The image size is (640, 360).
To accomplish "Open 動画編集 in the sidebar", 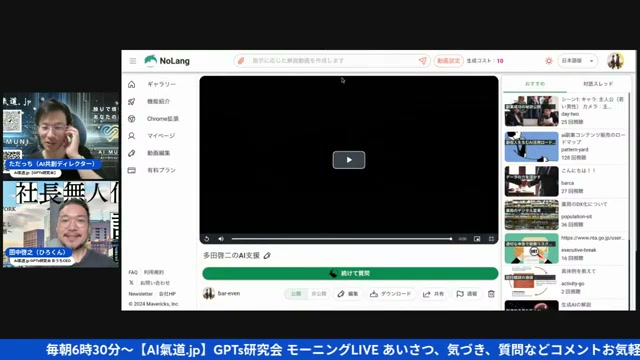I will coord(159,153).
